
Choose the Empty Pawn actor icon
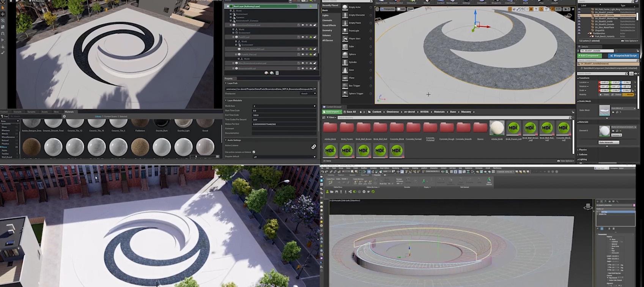(x=345, y=23)
